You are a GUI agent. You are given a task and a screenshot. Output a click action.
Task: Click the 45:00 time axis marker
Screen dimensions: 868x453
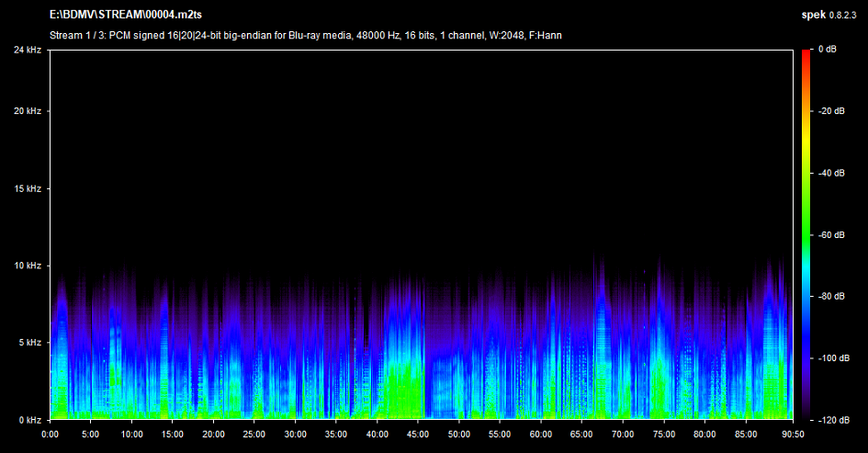418,434
